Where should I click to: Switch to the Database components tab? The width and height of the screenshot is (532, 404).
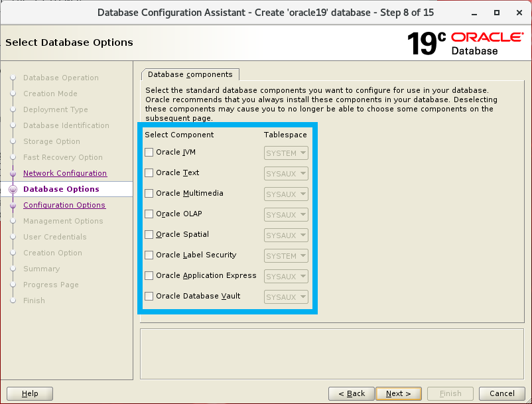[190, 74]
